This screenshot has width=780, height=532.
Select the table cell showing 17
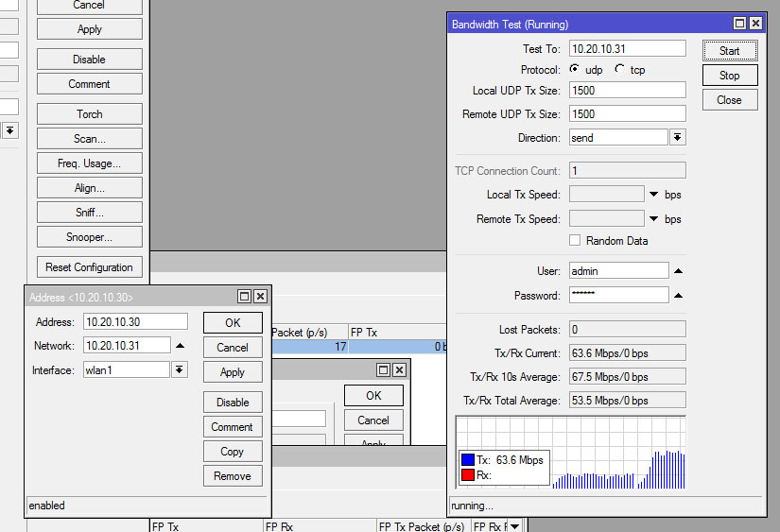click(310, 347)
